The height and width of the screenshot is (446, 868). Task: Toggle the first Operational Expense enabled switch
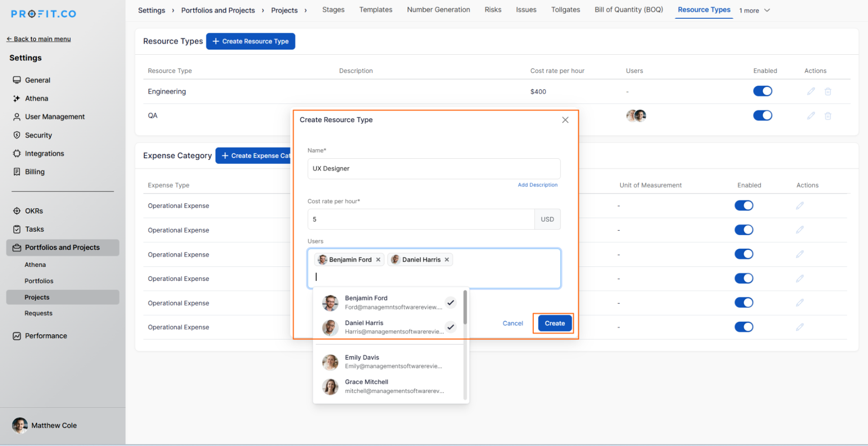pos(743,206)
